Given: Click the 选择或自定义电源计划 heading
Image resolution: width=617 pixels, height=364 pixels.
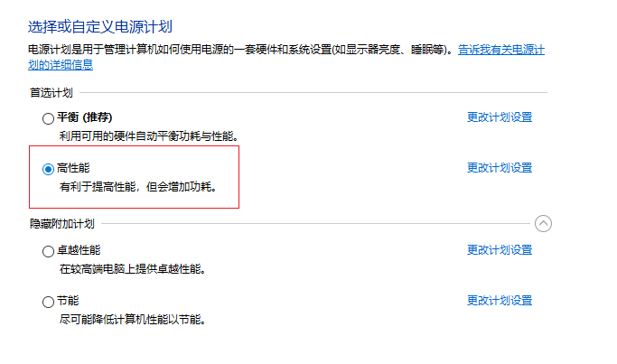Looking at the screenshot, I should [x=100, y=26].
